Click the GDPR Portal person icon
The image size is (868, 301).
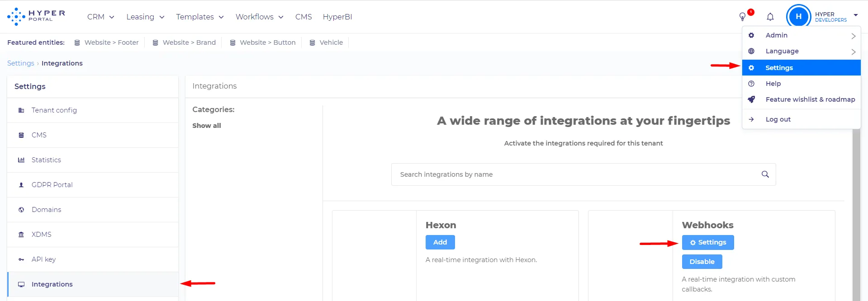pos(21,185)
